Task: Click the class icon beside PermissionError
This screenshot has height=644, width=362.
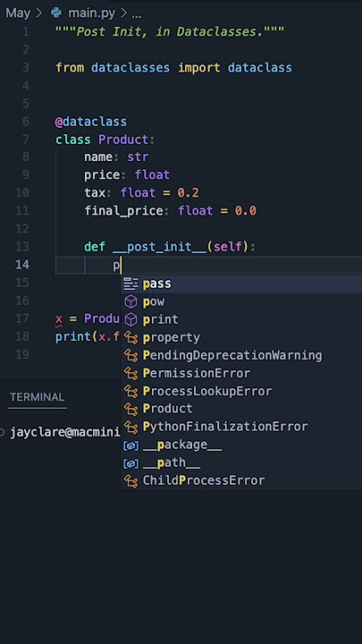Action: [130, 373]
